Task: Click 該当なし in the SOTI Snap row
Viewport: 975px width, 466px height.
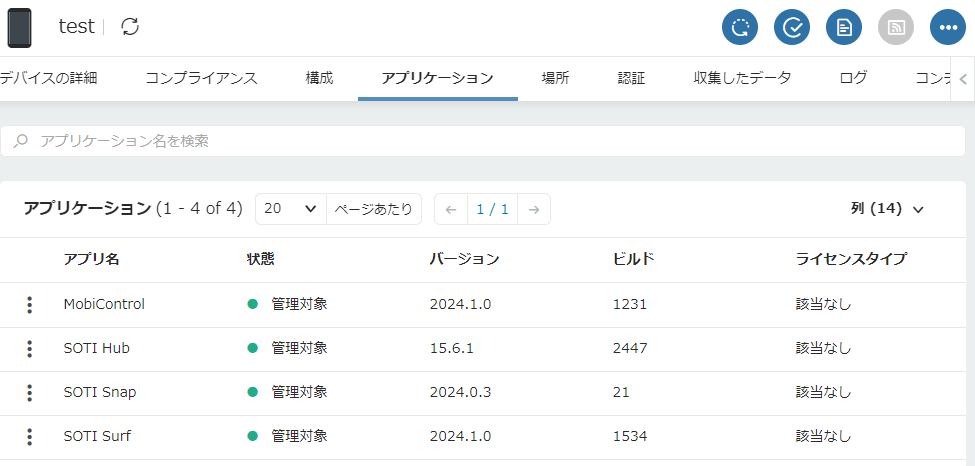Action: tap(823, 393)
